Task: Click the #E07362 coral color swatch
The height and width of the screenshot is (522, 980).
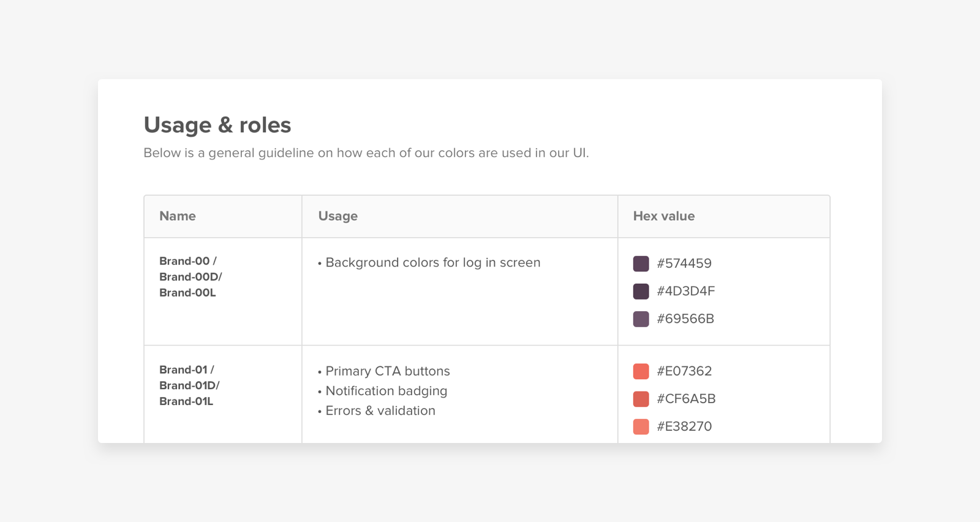Action: pos(641,371)
